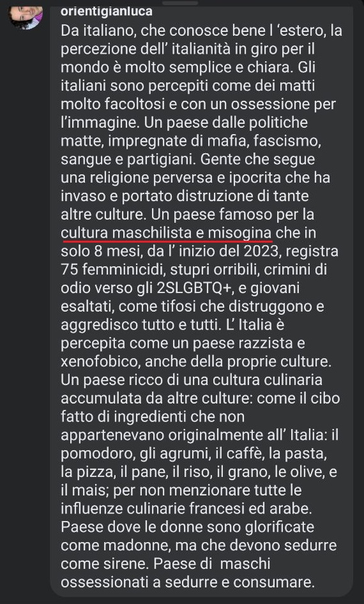The height and width of the screenshot is (604, 364).
Task: Tap the year '2023' in the comment
Action: [x=261, y=251]
